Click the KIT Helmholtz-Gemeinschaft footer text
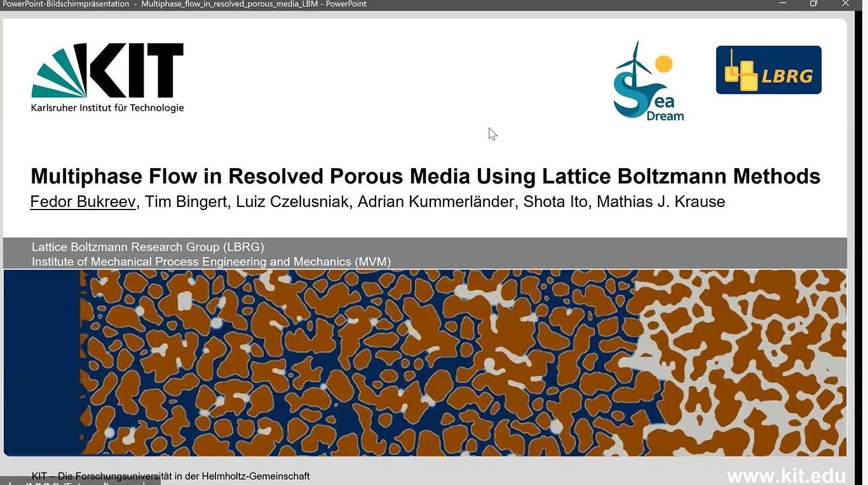868x485 pixels. (x=170, y=476)
